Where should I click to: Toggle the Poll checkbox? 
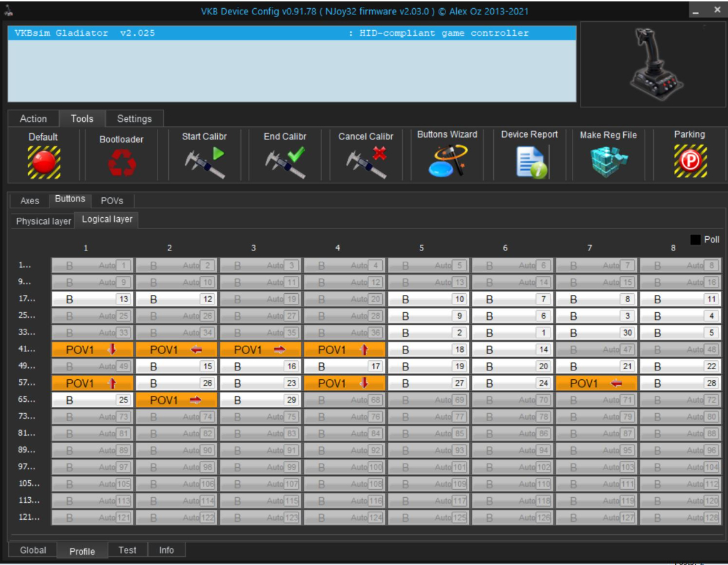(x=695, y=240)
